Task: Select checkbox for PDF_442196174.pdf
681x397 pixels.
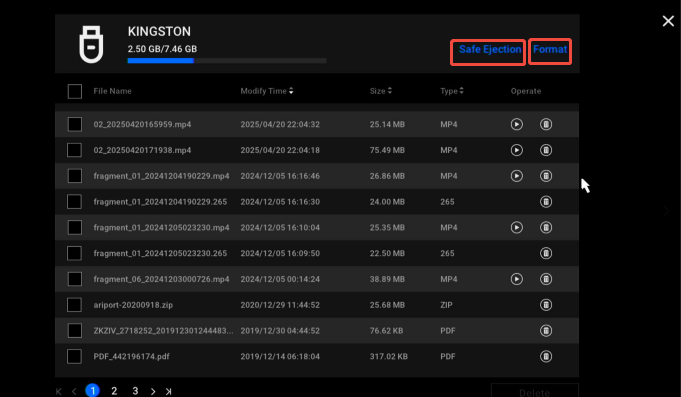Action: pos(75,357)
